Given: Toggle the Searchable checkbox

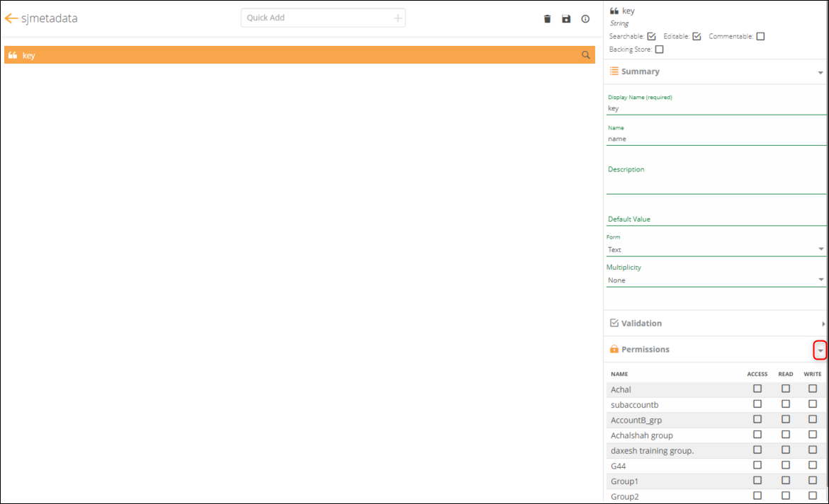Looking at the screenshot, I should (x=651, y=36).
